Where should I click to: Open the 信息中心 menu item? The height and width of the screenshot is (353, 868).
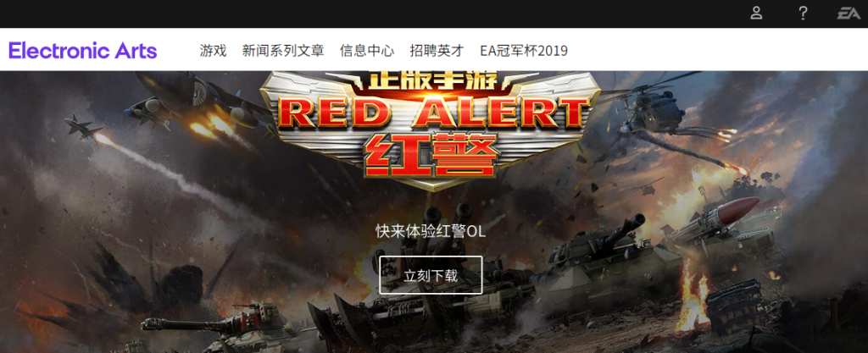click(x=367, y=51)
